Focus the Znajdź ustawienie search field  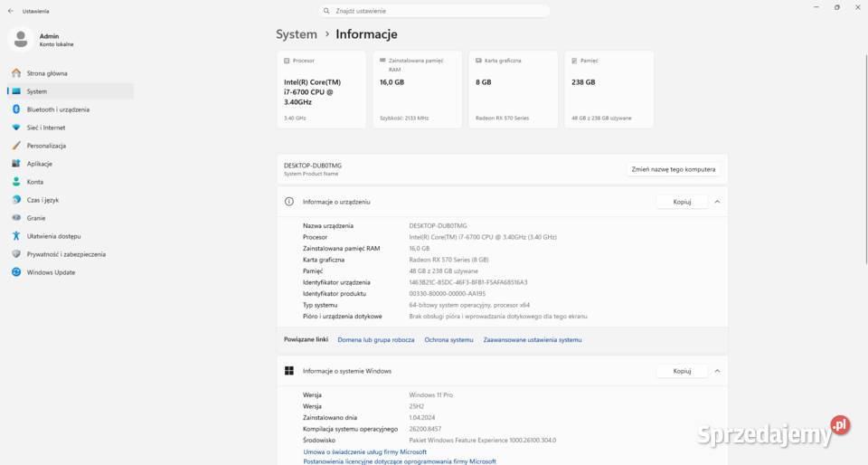[435, 11]
